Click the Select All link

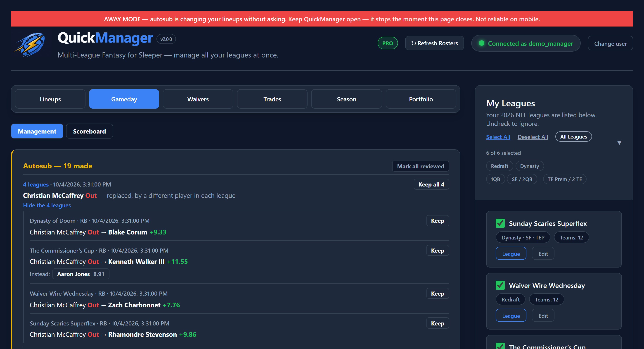498,137
